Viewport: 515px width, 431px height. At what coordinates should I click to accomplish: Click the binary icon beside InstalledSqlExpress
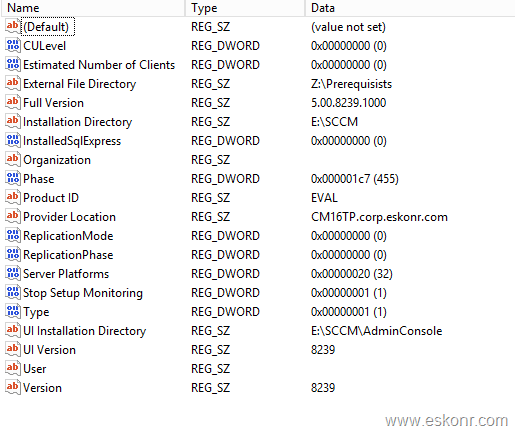13,140
